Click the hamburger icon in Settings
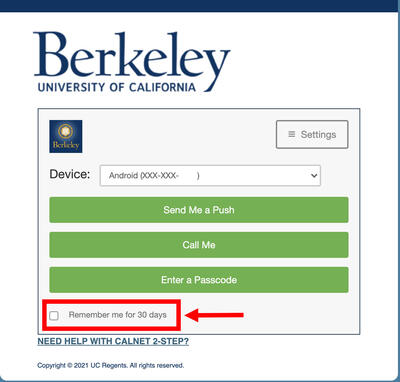The image size is (400, 382). coord(292,134)
